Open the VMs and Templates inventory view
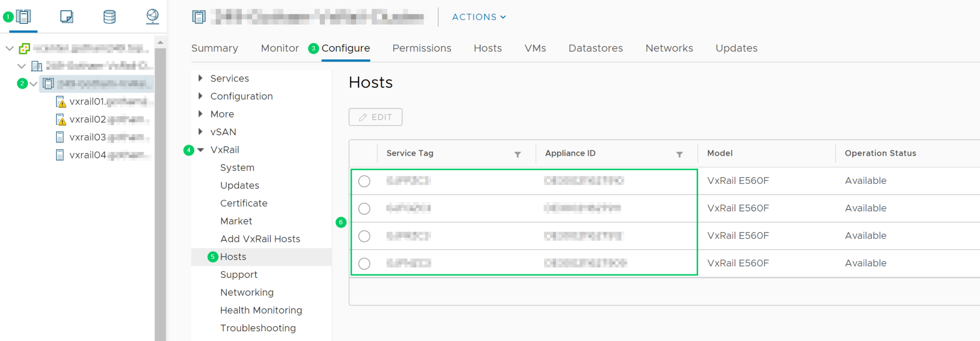The image size is (980, 341). [x=67, y=17]
